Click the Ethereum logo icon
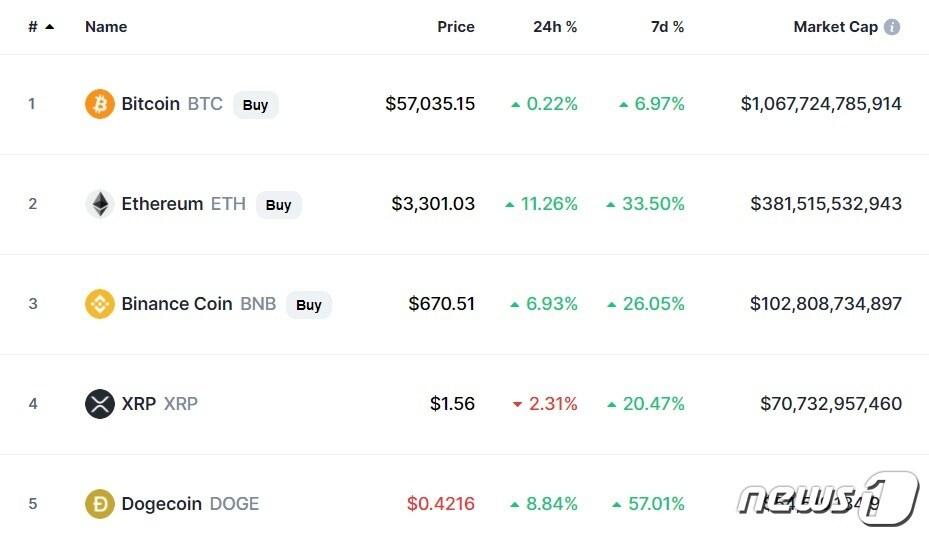Viewport: 929px width, 538px height. pyautogui.click(x=100, y=204)
